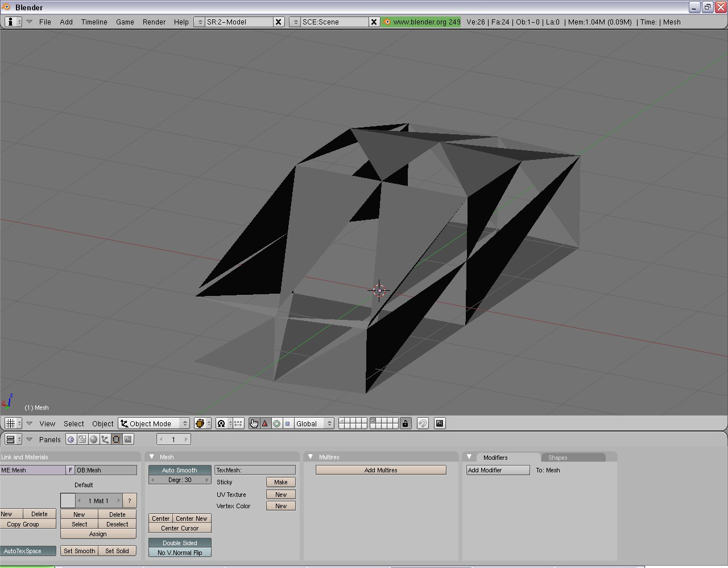Select the translate manipulator triangle icon
This screenshot has width=728, height=568.
click(265, 423)
